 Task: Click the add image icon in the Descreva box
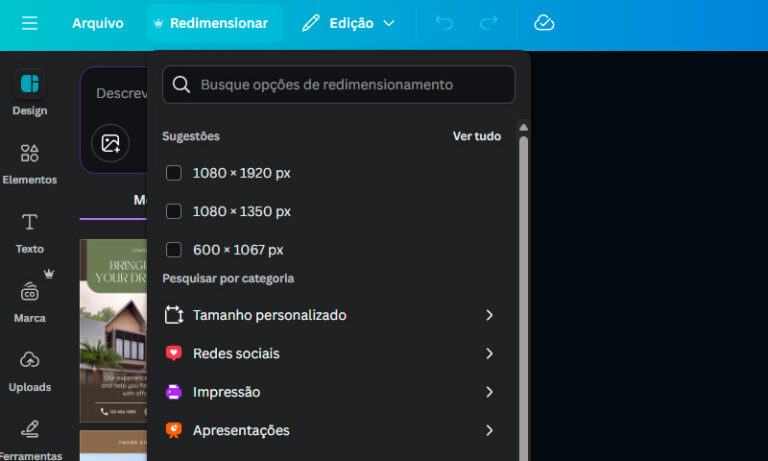pos(110,144)
